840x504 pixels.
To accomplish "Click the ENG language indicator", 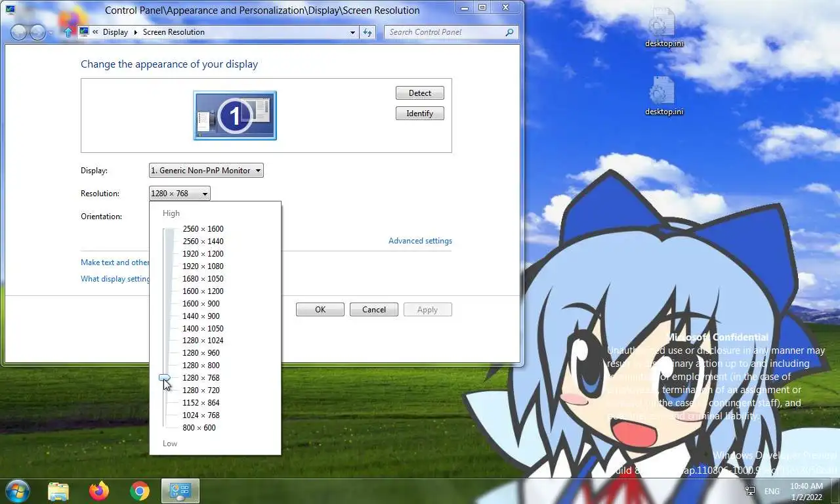I will point(772,491).
